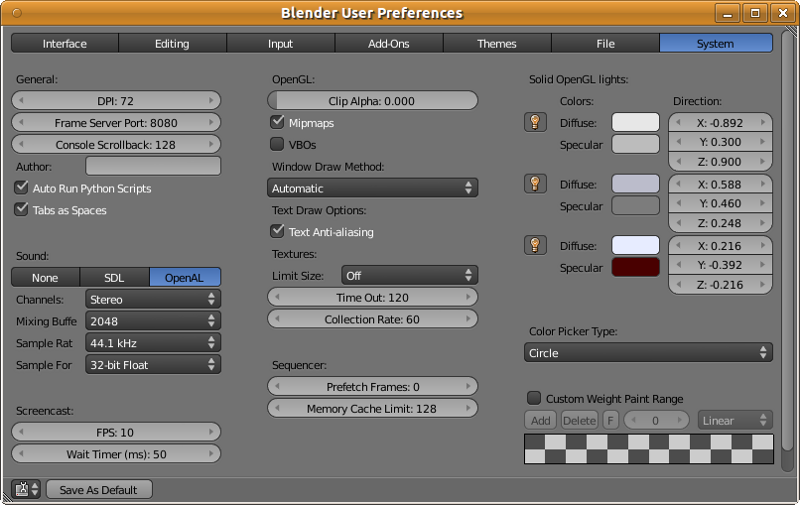Viewport: 800px width, 505px height.
Task: Enable VBOs checkbox
Action: [277, 144]
